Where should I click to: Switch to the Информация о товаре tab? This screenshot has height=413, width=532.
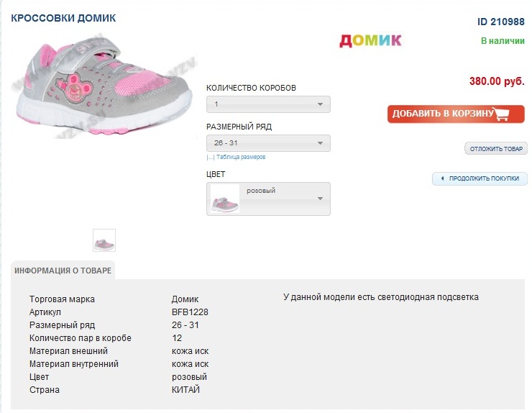63,271
